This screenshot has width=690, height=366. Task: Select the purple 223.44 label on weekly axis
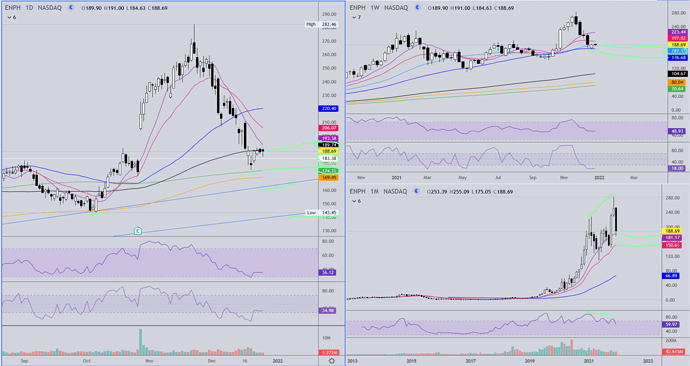(x=678, y=32)
